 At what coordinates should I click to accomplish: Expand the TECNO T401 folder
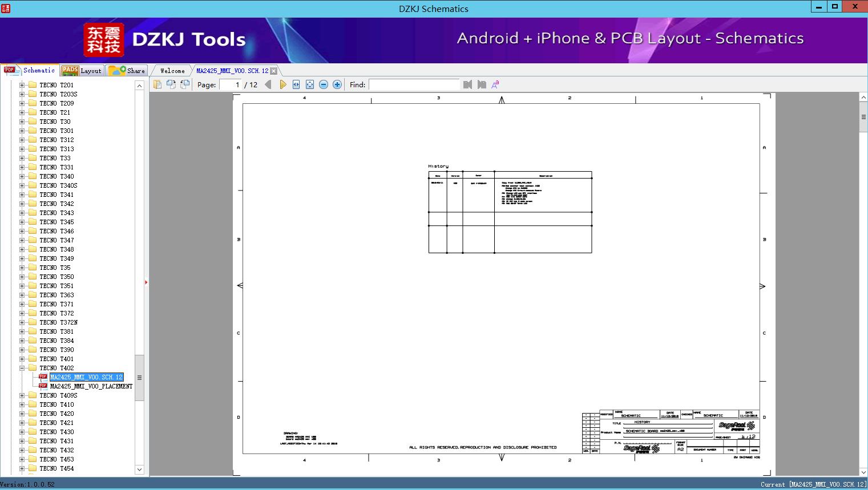pyautogui.click(x=22, y=359)
